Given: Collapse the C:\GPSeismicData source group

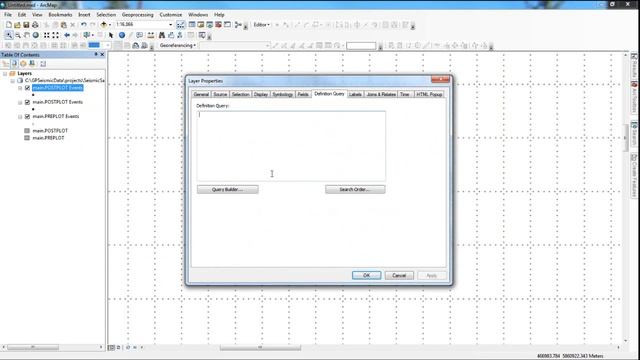Looking at the screenshot, I should pyautogui.click(x=13, y=81).
